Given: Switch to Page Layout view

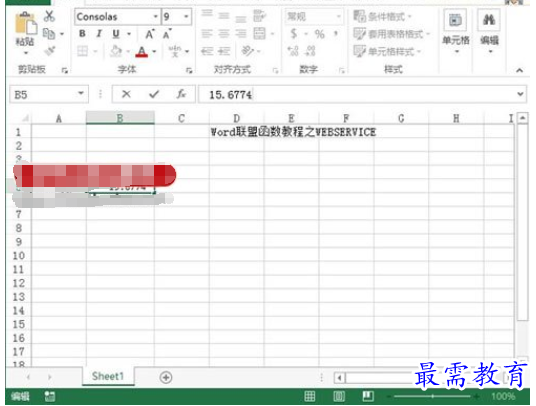Looking at the screenshot, I should click(339, 396).
